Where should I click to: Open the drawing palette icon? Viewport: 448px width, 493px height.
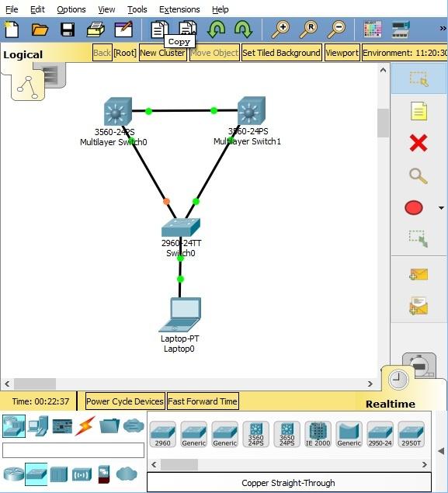pos(372,30)
